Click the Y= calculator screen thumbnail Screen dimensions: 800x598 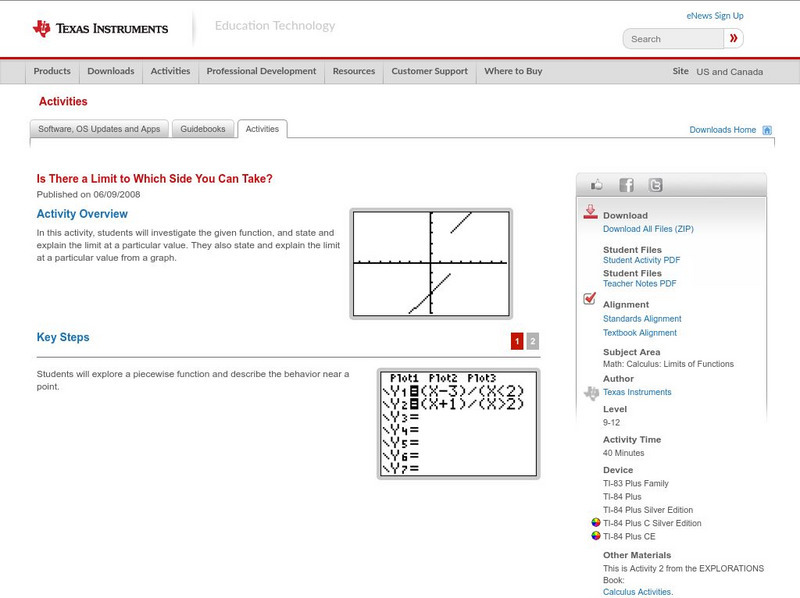pyautogui.click(x=458, y=424)
